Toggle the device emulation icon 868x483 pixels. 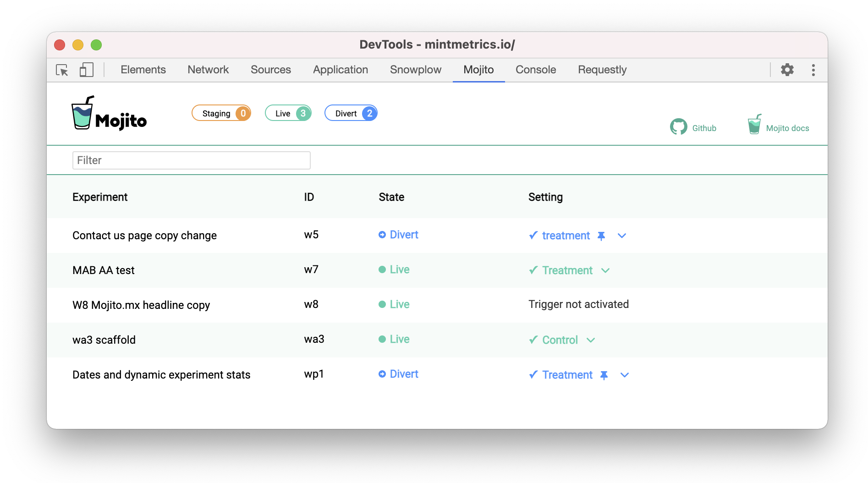(86, 70)
